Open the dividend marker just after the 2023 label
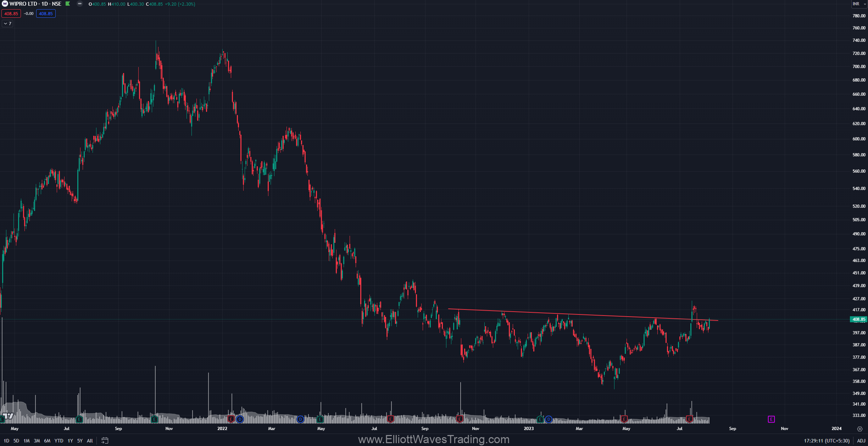The width and height of the screenshot is (868, 446). 549,419
